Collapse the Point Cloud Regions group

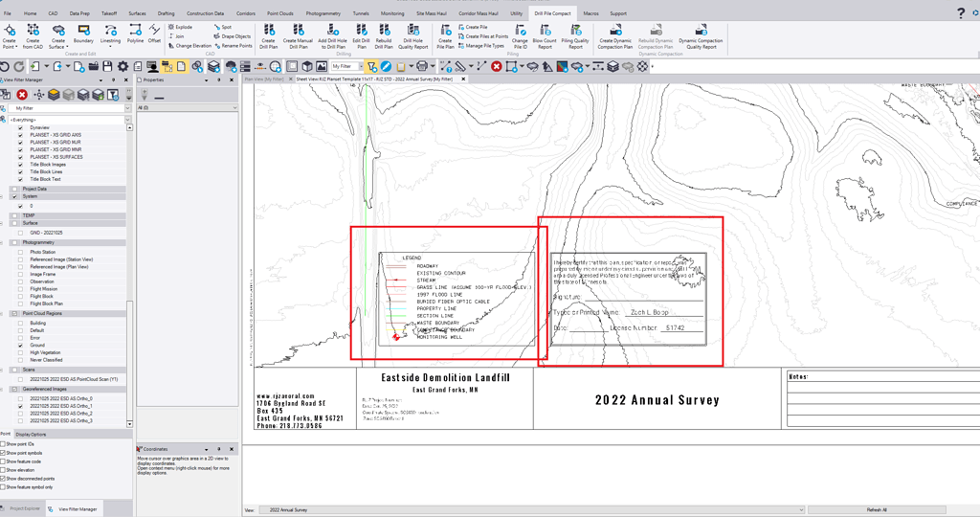(x=2, y=314)
